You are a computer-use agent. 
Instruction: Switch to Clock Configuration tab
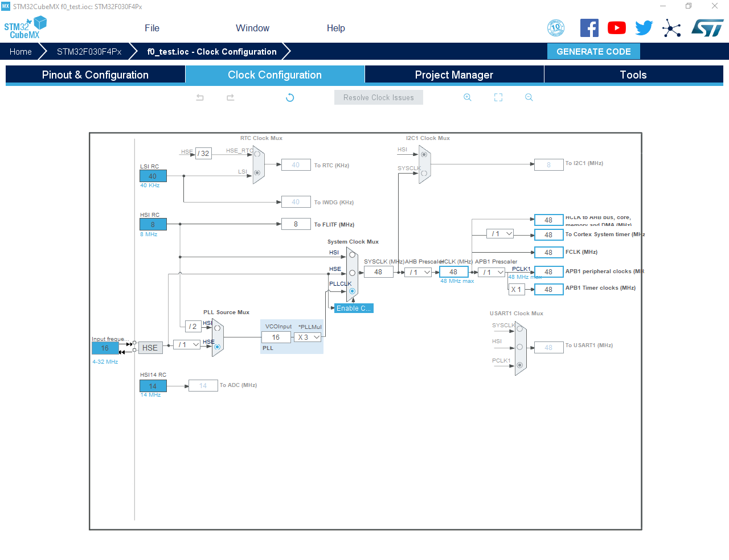coord(275,75)
